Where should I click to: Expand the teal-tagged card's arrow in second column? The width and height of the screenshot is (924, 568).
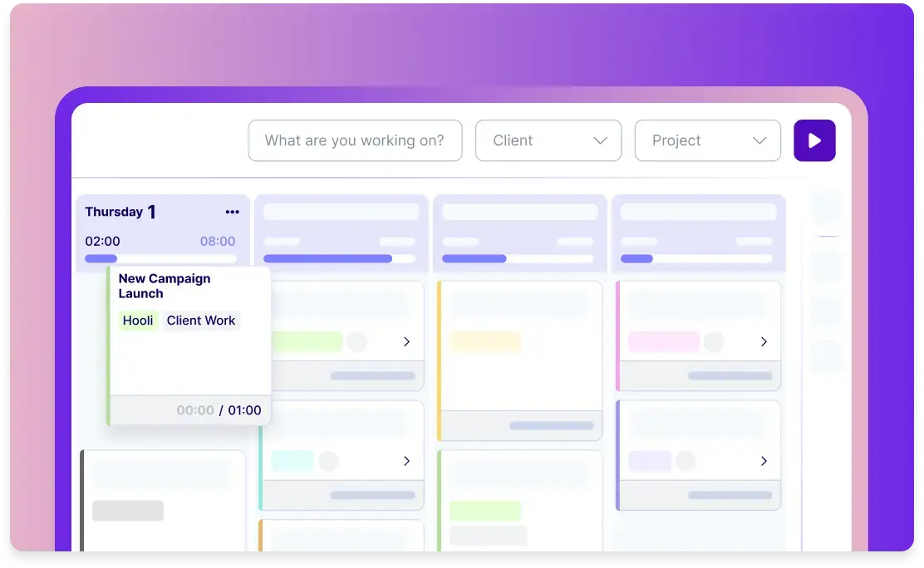[x=406, y=461]
